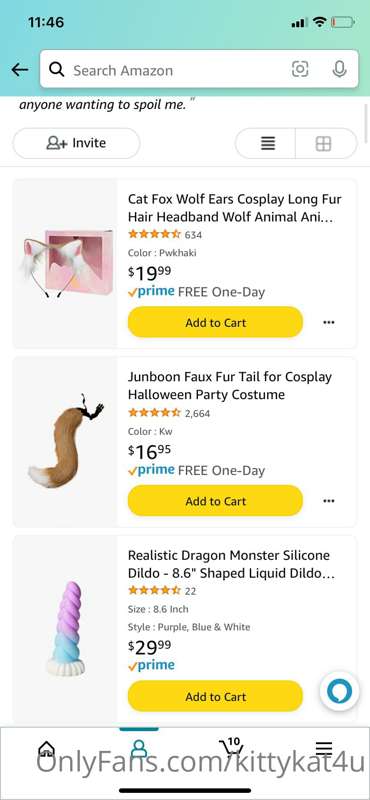Add Cat Fox Wolf Ears to cart

point(215,322)
